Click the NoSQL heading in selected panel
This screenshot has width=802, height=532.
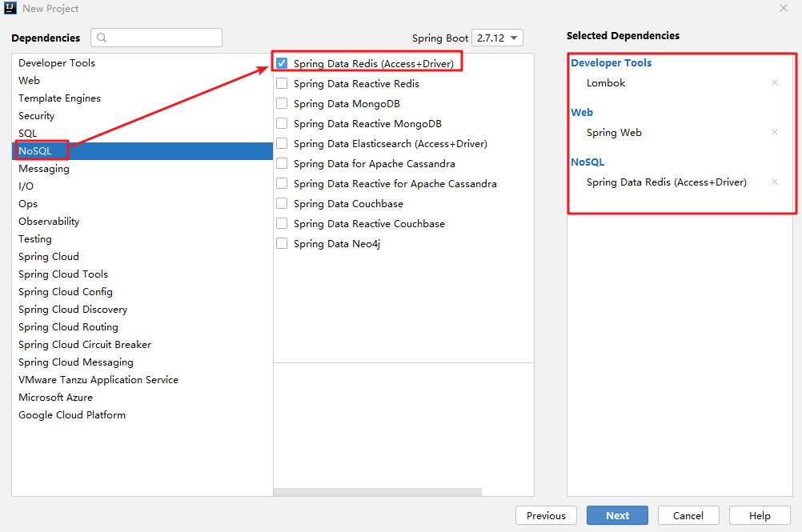(x=587, y=162)
